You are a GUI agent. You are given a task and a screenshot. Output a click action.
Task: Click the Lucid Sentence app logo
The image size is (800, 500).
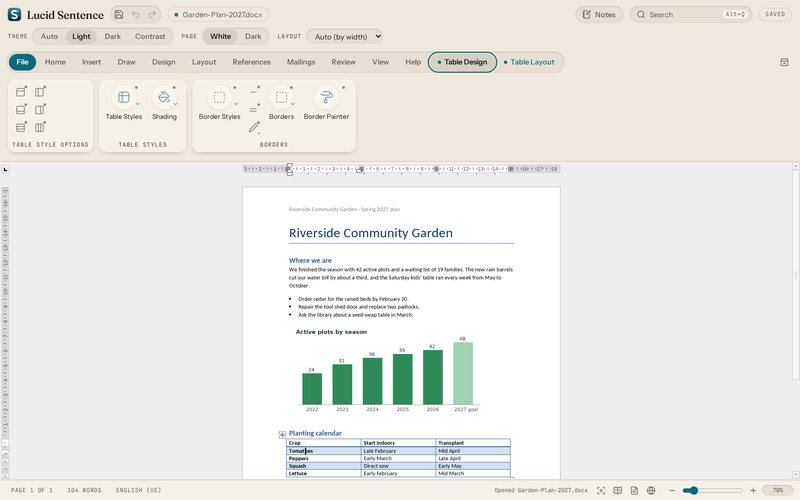point(15,14)
